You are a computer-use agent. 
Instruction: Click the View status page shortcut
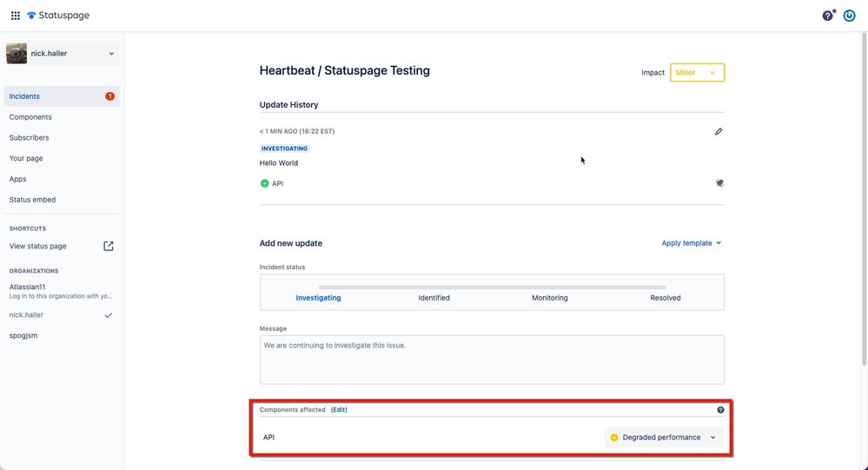pyautogui.click(x=37, y=246)
